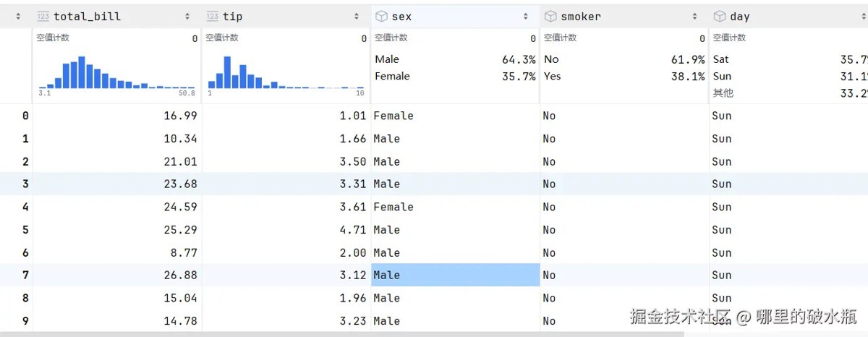This screenshot has width=868, height=337.
Task: Click the object type icon beside sex
Action: tap(381, 17)
